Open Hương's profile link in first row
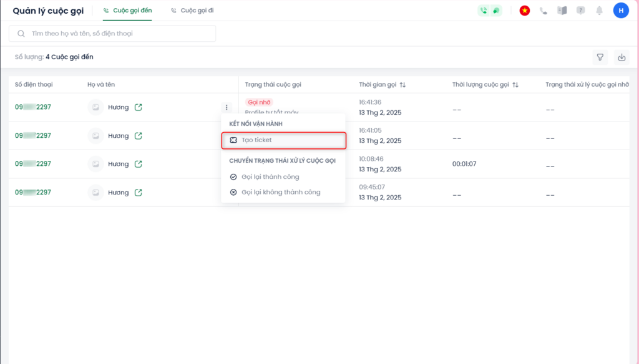The height and width of the screenshot is (364, 639). coord(139,107)
